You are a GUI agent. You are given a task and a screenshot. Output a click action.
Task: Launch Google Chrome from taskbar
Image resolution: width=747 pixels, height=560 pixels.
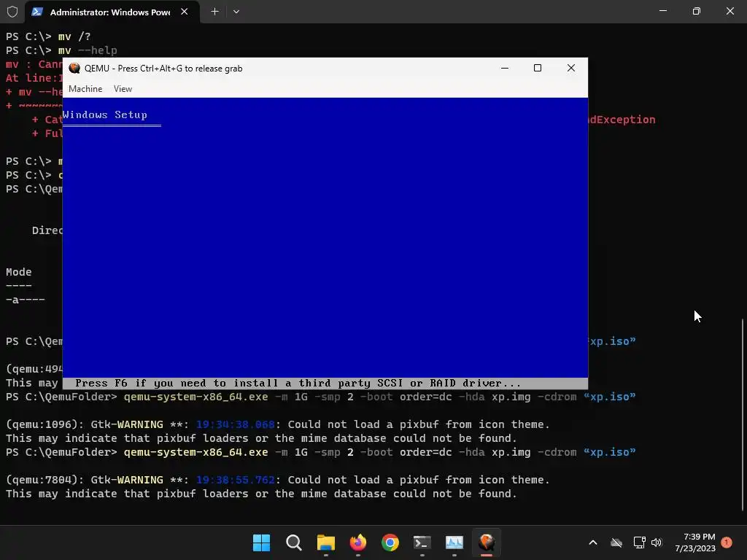pyautogui.click(x=390, y=542)
